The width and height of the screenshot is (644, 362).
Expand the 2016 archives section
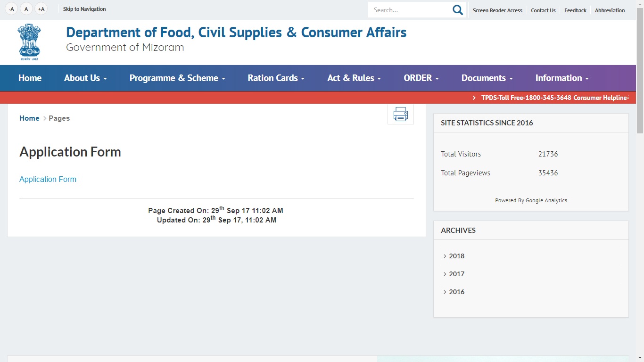click(x=456, y=292)
